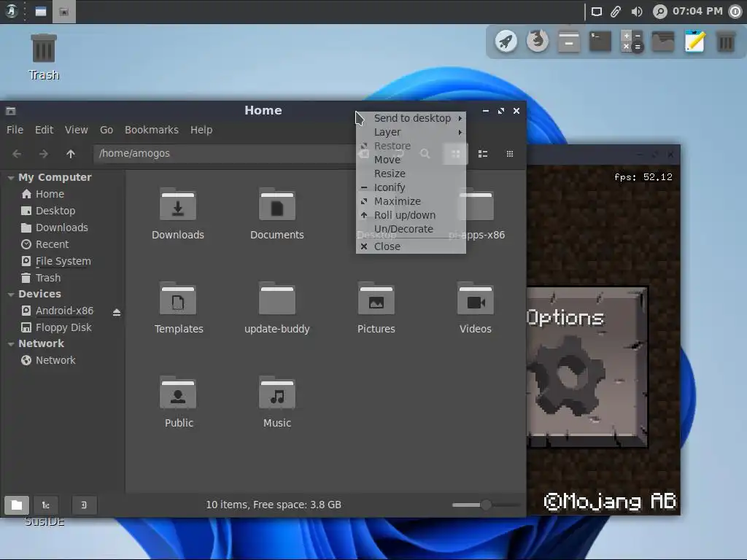Open the Help menu
Image resolution: width=747 pixels, height=560 pixels.
coord(201,130)
